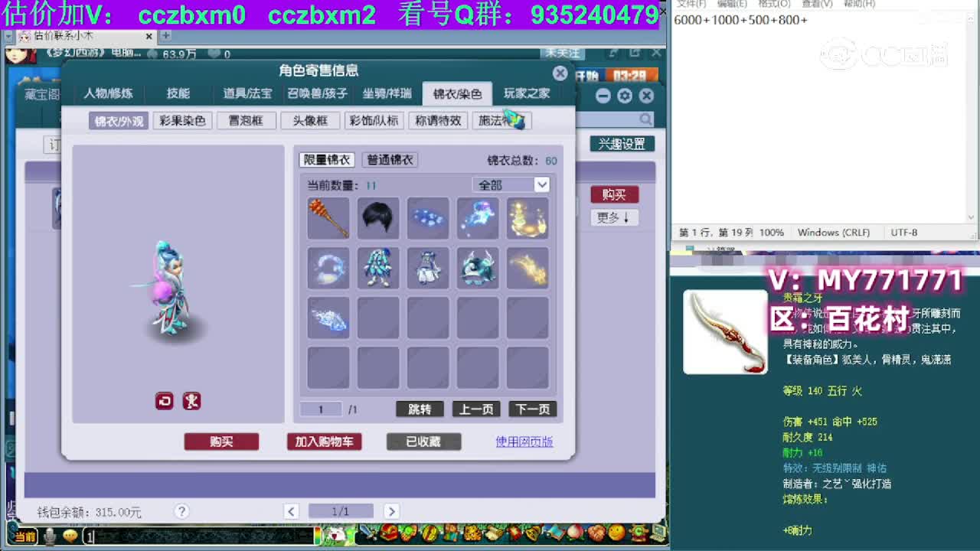Click the page number input field
Image resolution: width=980 pixels, height=551 pixels.
(321, 409)
